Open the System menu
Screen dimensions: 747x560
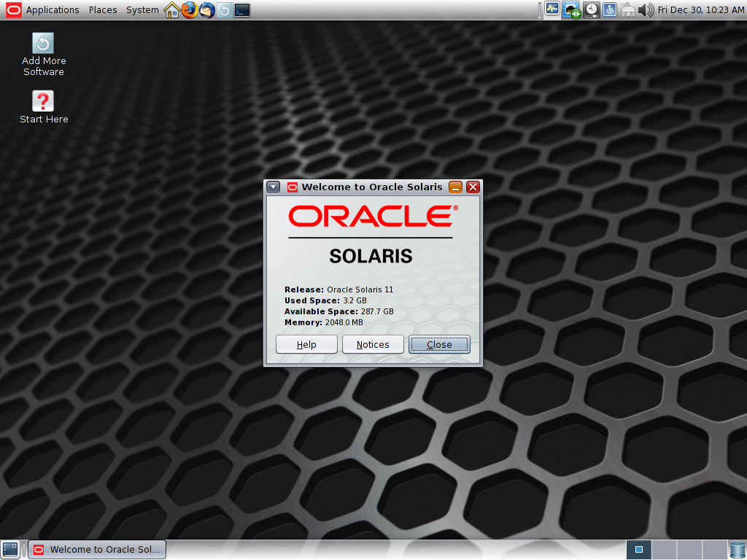pos(142,10)
